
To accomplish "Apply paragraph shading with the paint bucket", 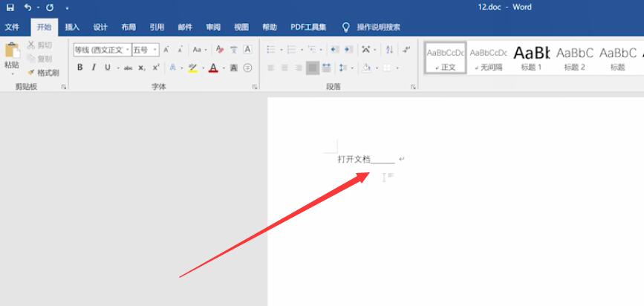I will pyautogui.click(x=366, y=68).
